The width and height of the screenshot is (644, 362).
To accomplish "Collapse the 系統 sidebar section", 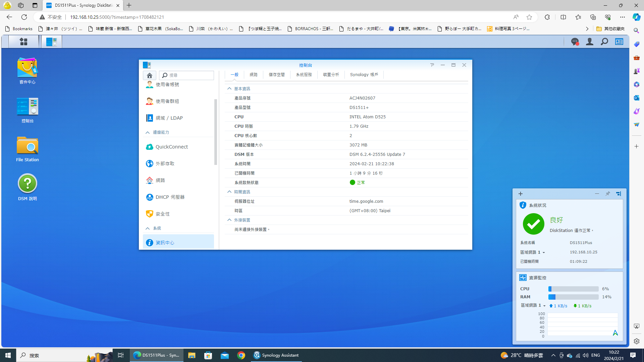I will pos(148,228).
